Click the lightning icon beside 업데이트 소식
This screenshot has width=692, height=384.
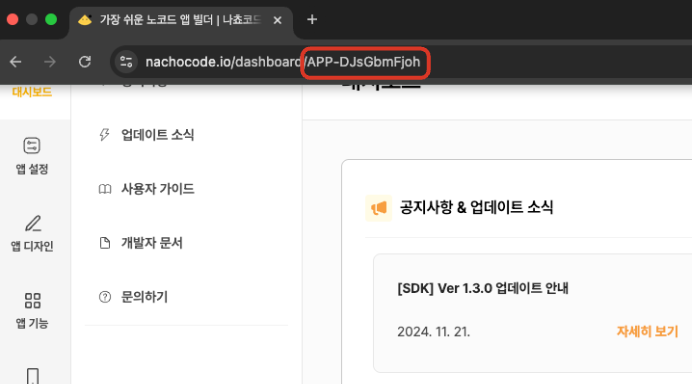104,135
